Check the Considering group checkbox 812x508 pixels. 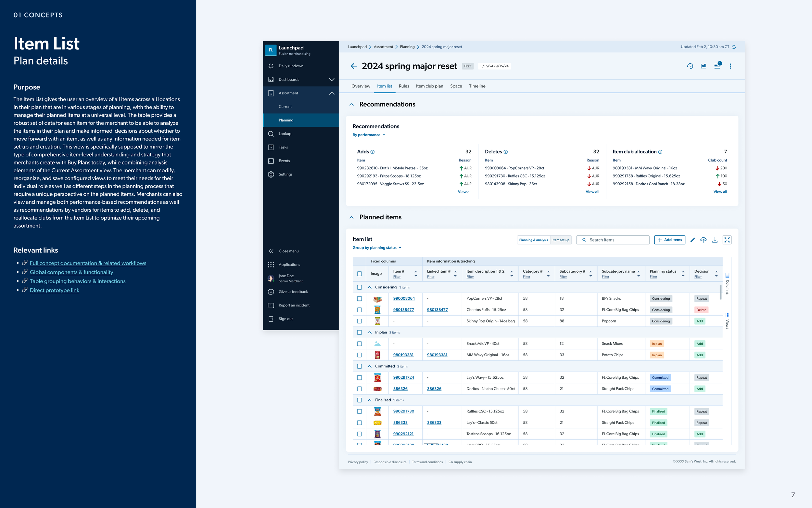coord(359,287)
